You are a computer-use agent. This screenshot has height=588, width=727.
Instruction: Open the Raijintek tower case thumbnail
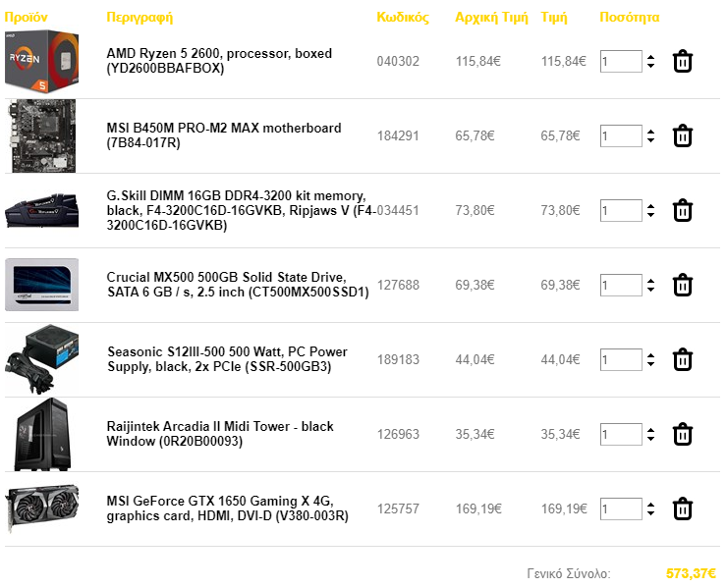pos(42,434)
